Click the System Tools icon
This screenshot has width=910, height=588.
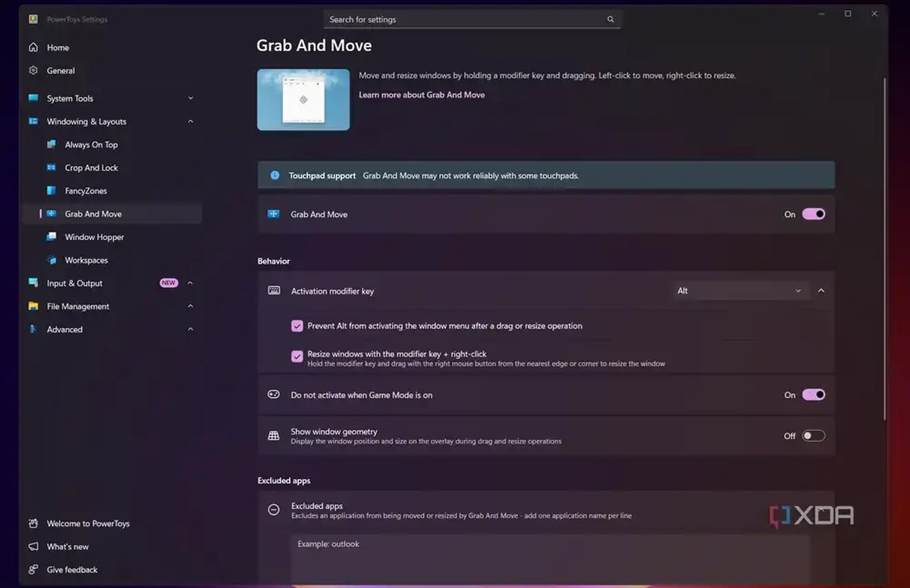(x=33, y=99)
